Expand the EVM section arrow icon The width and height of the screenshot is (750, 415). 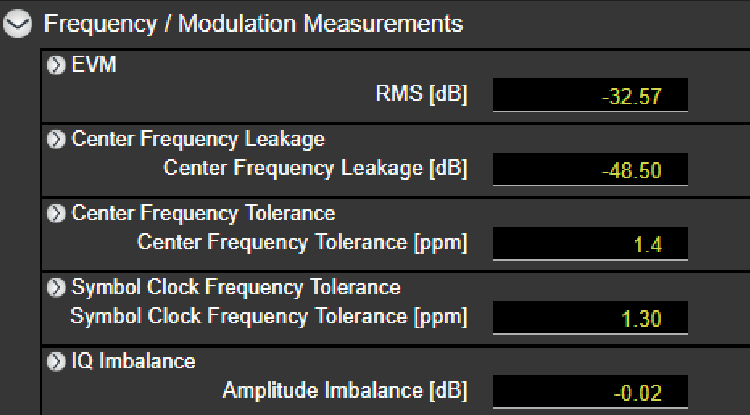click(x=57, y=65)
